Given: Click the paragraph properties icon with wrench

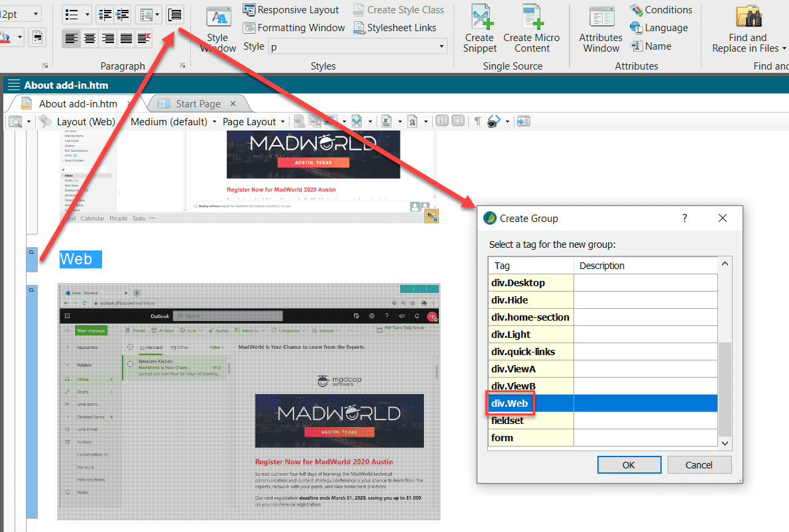Looking at the screenshot, I should click(147, 15).
